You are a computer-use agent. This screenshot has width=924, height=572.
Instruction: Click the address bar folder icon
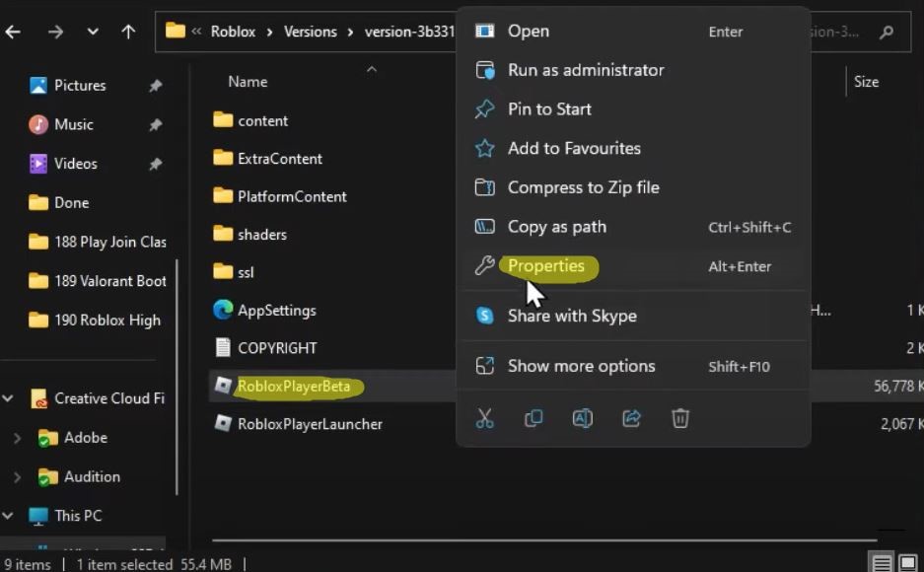pos(175,30)
